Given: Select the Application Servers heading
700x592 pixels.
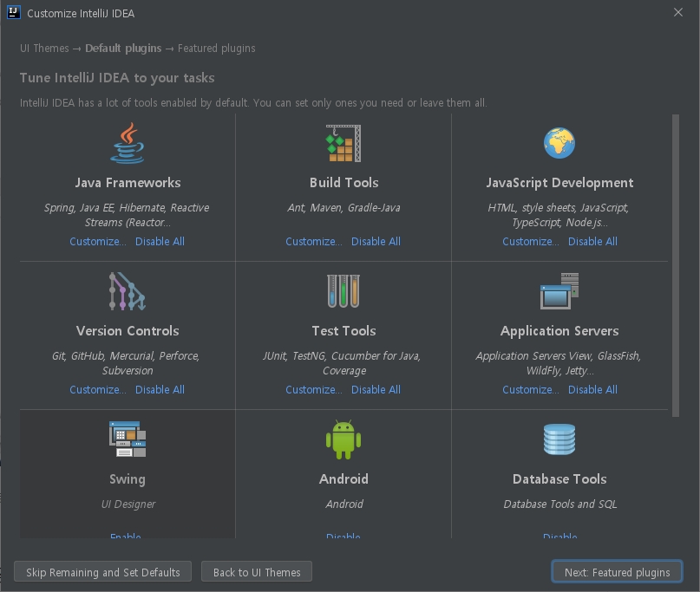Looking at the screenshot, I should coord(559,330).
